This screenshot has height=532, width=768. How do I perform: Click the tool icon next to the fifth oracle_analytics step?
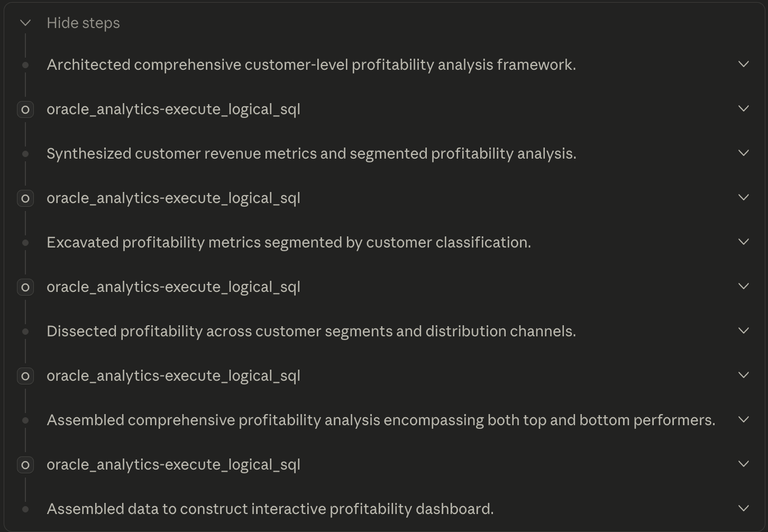(x=25, y=464)
